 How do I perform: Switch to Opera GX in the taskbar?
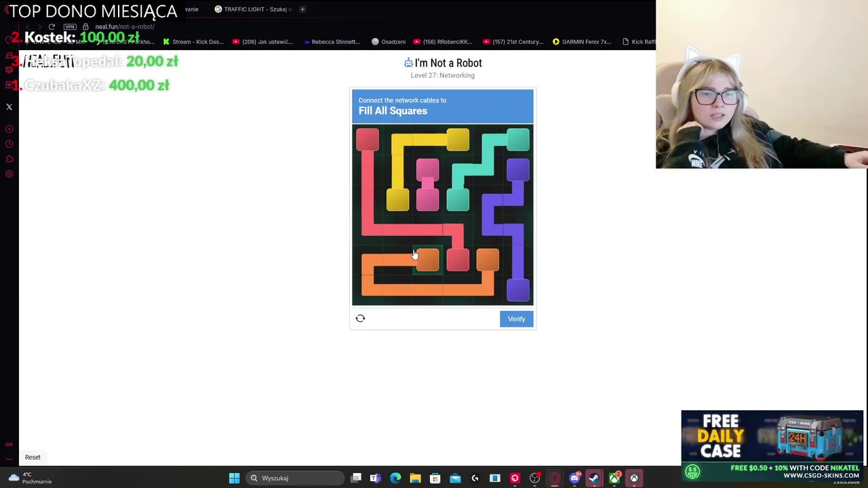tap(555, 479)
